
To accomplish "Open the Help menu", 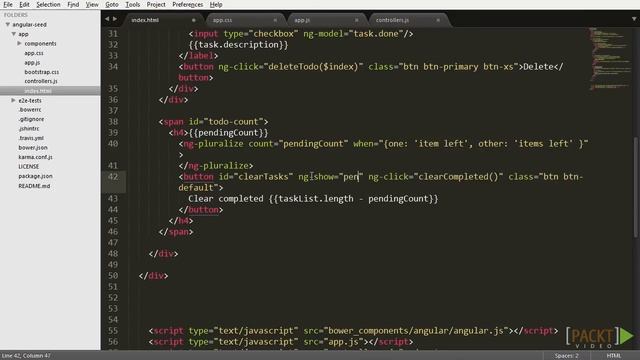I will [216, 4].
